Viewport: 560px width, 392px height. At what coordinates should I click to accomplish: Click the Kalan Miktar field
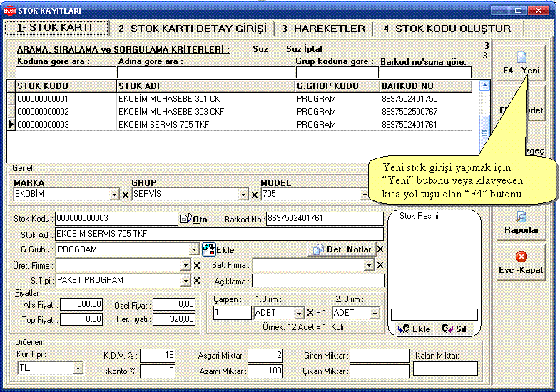(x=445, y=368)
